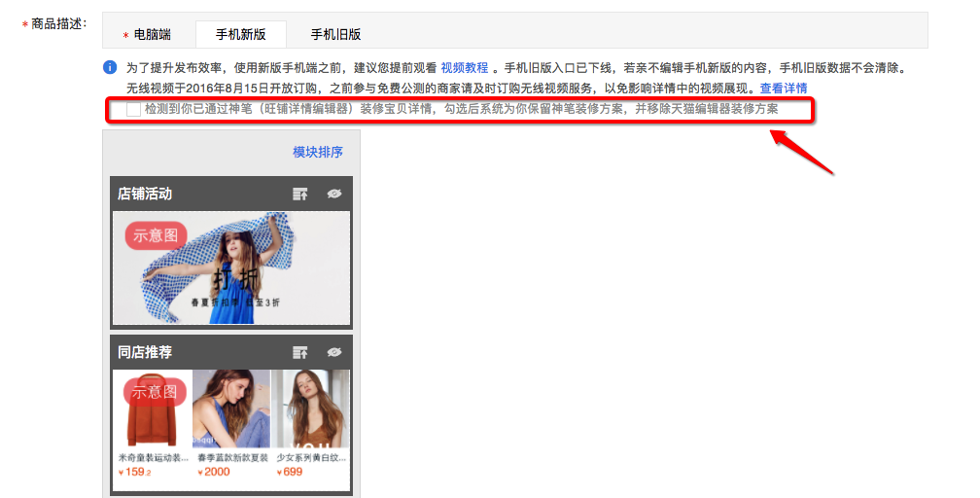Select the 店铺活动 module header title
980x498 pixels.
point(145,194)
